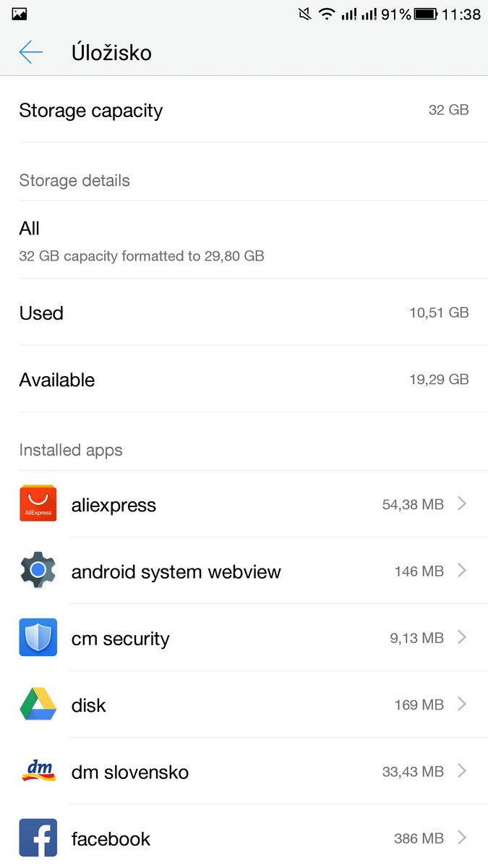The width and height of the screenshot is (488, 868).
Task: Select the Used storage row
Action: [x=244, y=312]
